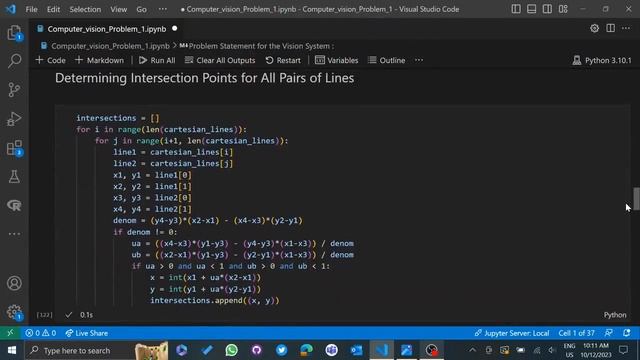Open Microsoft Teams from the taskbar
640x360 pixels.
click(331, 350)
